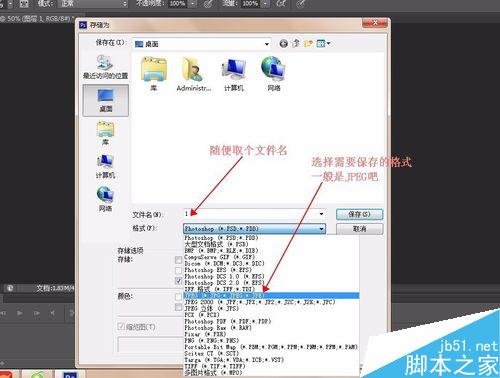The width and height of the screenshot is (500, 378).
Task: Choose BMP format in the list
Action: tap(271, 251)
